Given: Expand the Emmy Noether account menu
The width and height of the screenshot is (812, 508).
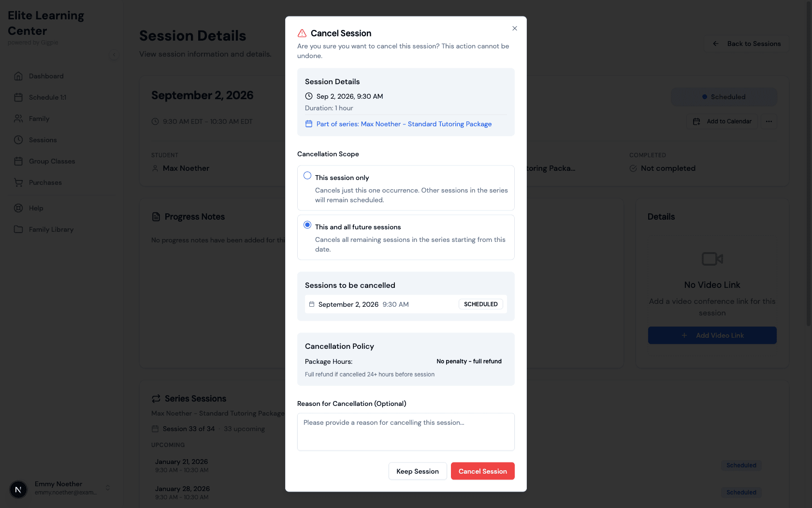Looking at the screenshot, I should point(108,488).
